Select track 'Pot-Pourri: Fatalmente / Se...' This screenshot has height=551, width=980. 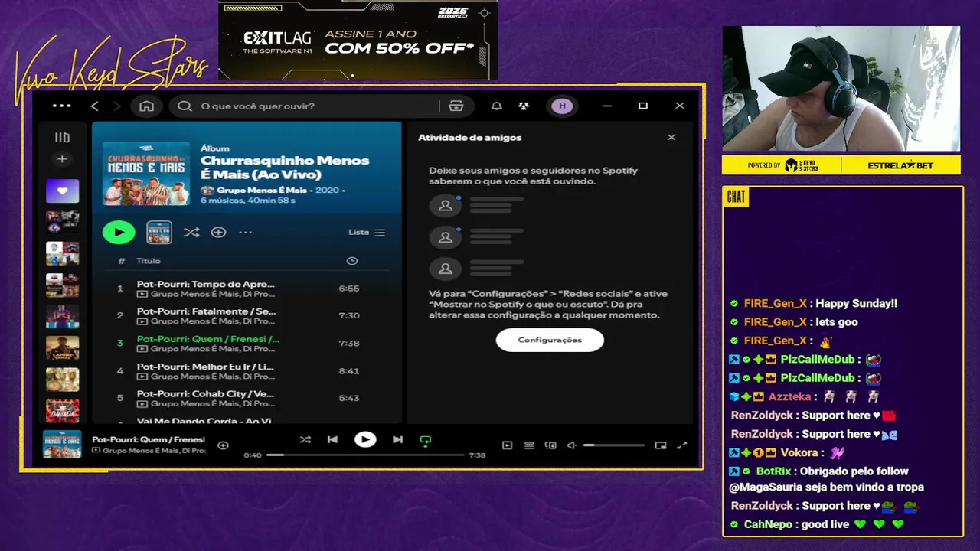point(247,316)
